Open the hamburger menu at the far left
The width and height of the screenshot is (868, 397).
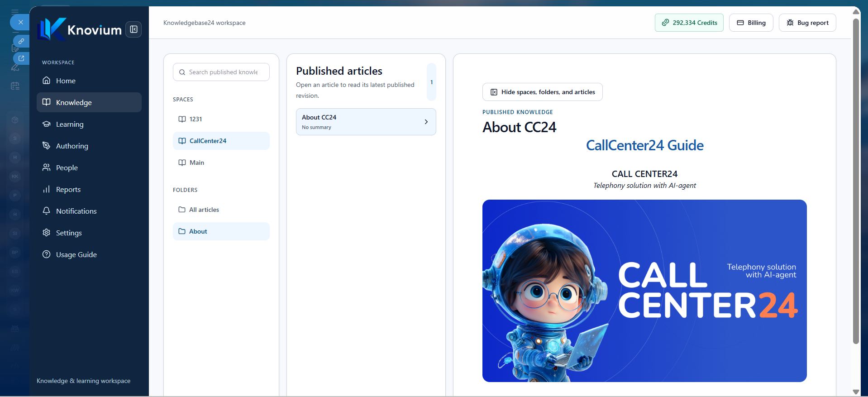coord(15,12)
